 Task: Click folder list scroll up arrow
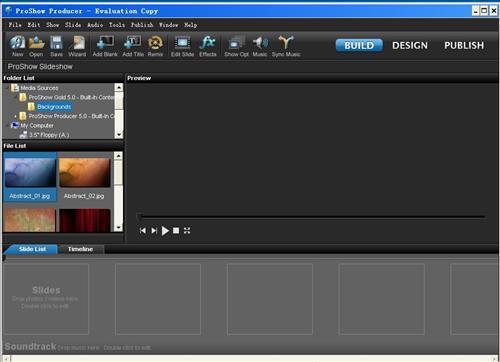pyautogui.click(x=119, y=87)
